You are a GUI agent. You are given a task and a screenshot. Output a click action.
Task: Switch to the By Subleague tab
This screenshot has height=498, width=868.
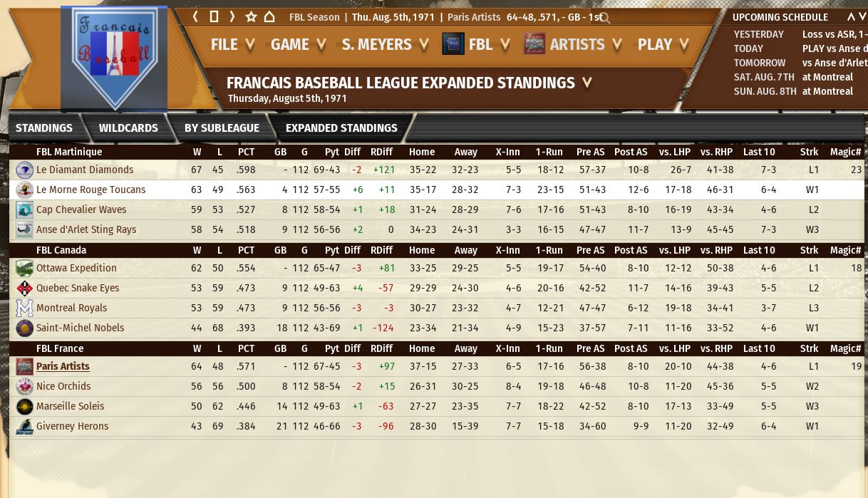click(x=222, y=128)
